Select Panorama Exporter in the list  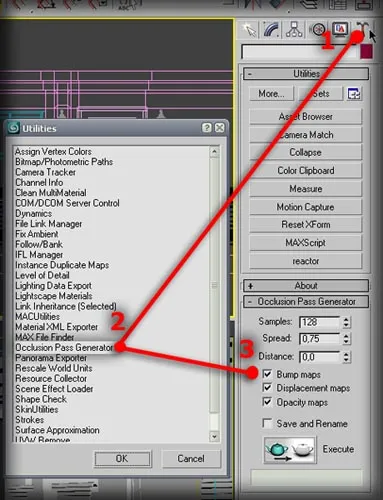point(51,358)
